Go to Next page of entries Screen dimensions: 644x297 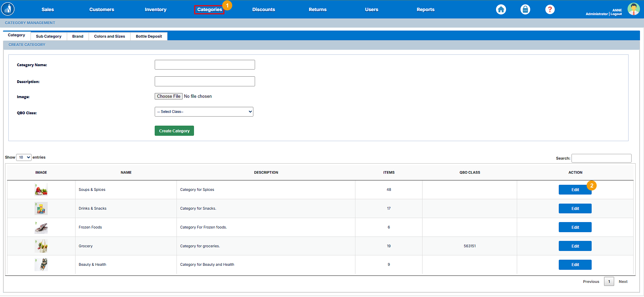pyautogui.click(x=623, y=282)
